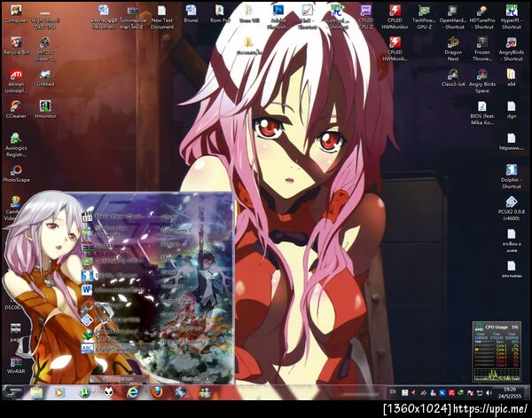Open uTorrent from the taskbar

pos(84,392)
